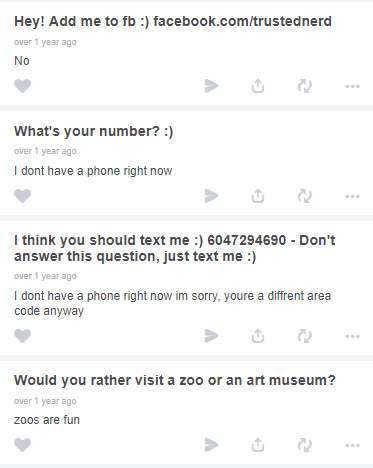Like the "What's your number?" answer
This screenshot has width=373, height=468.
(22, 196)
